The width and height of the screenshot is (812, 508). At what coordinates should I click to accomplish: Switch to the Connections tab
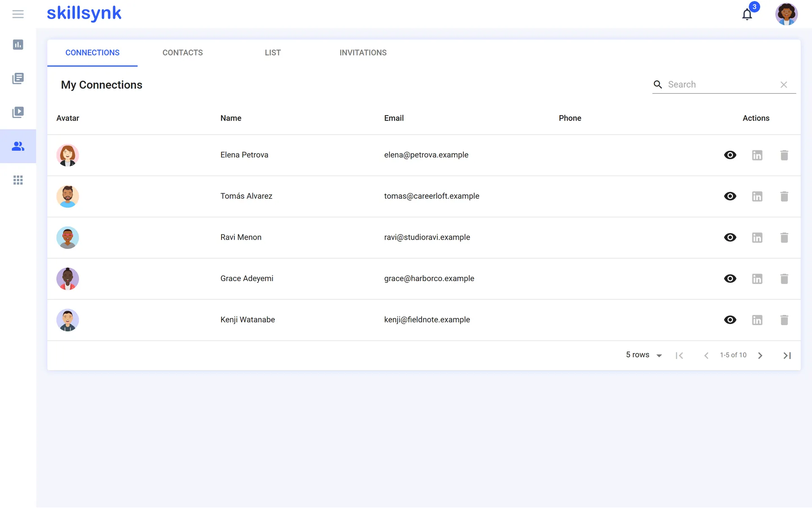click(x=92, y=53)
